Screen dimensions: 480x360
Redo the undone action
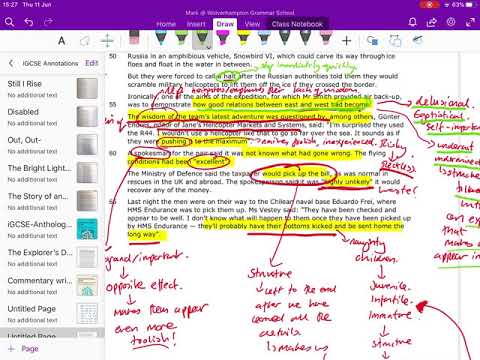click(48, 22)
